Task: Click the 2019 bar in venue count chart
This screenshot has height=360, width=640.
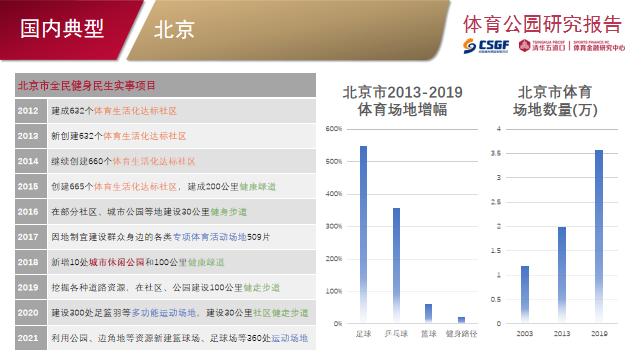Action: (599, 237)
